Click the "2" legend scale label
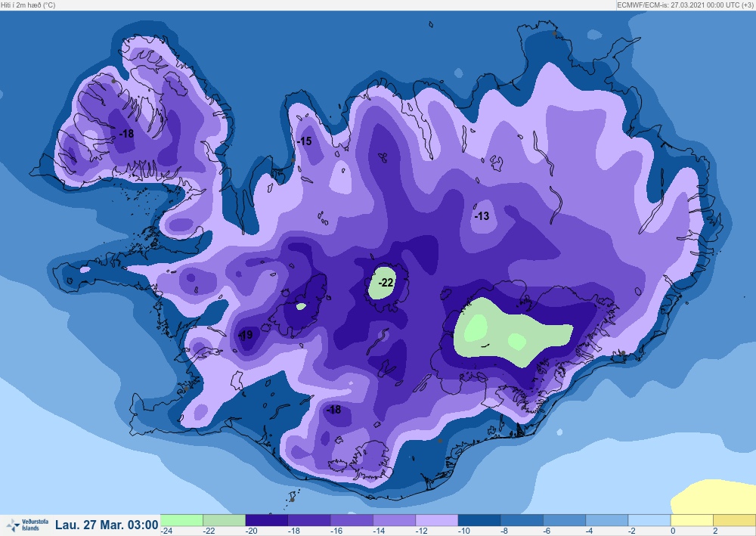Image resolution: width=756 pixels, height=536 pixels. [715, 531]
